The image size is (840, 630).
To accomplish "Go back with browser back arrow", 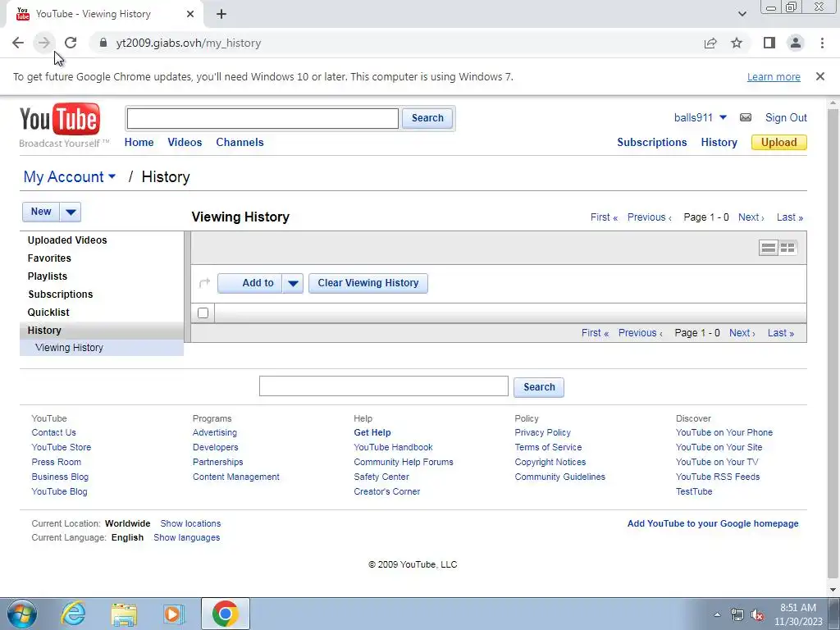I will click(x=18, y=43).
